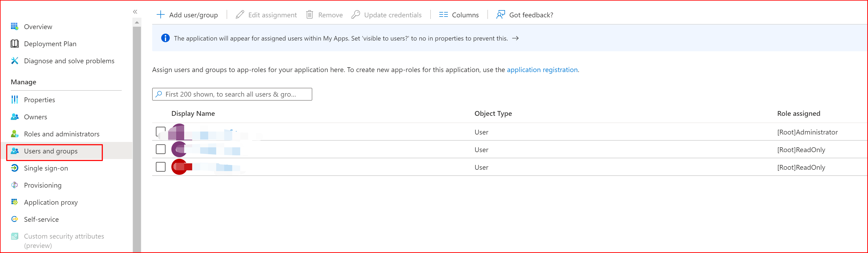Click Add user/group button

(187, 15)
